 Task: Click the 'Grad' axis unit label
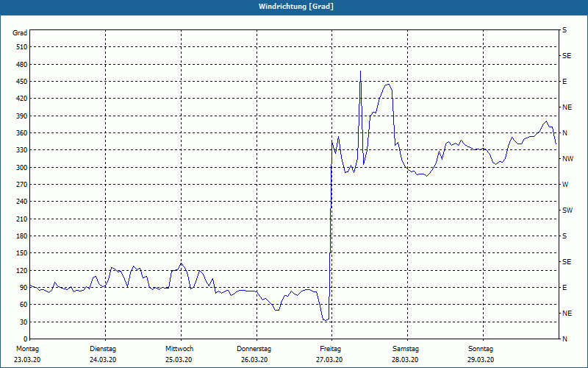pyautogui.click(x=20, y=33)
